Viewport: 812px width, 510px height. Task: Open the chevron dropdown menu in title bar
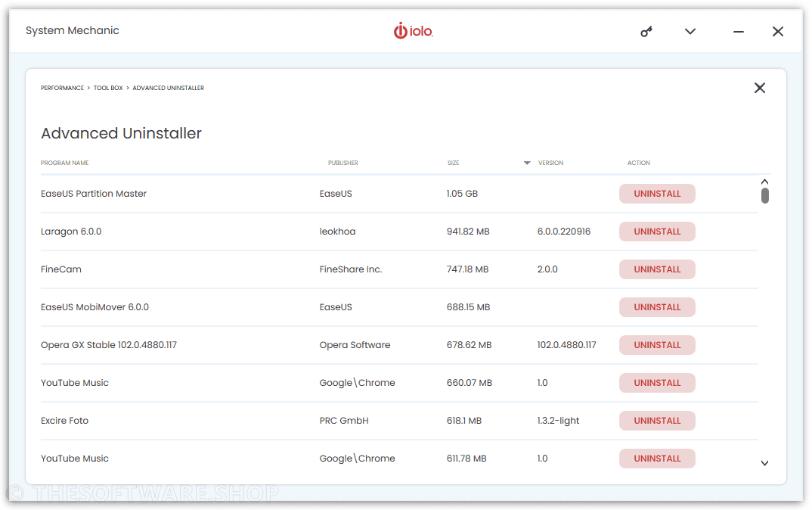point(690,32)
